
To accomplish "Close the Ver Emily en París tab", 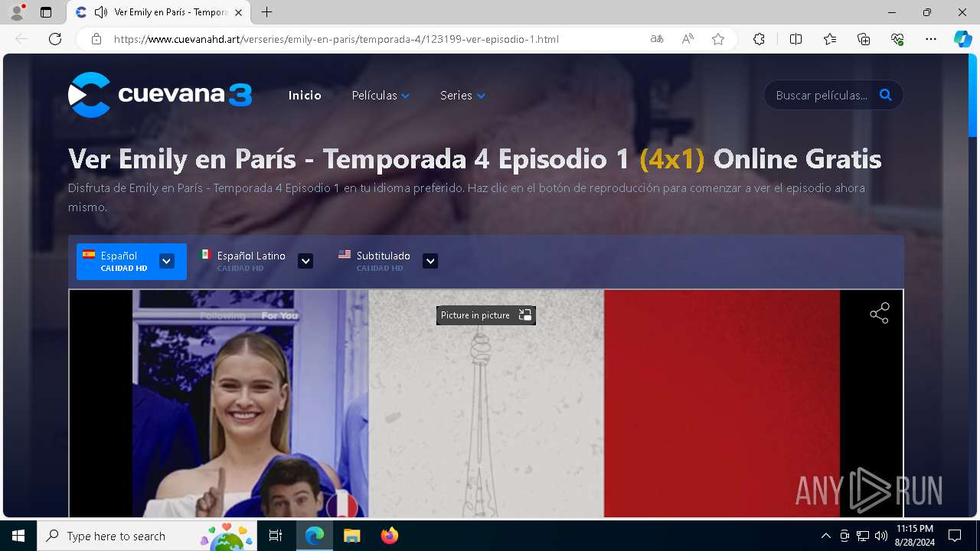I will point(239,12).
